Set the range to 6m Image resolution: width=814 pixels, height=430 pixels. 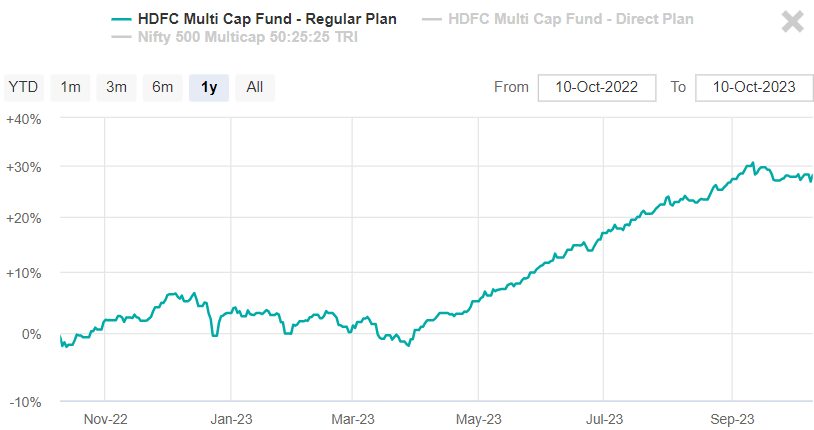(x=162, y=87)
